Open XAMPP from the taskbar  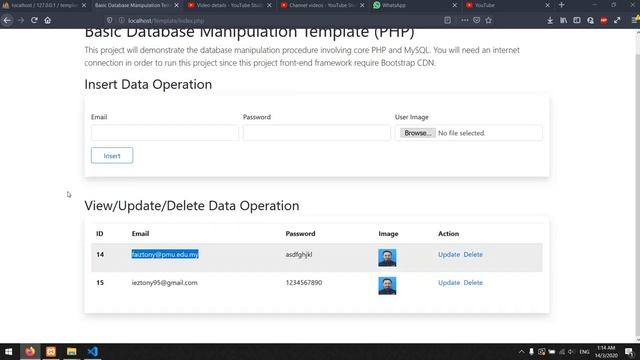point(51,351)
